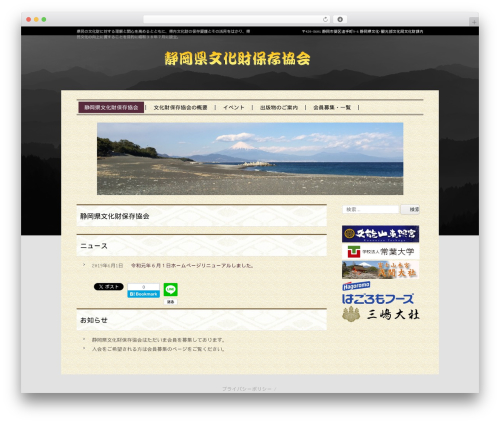The width and height of the screenshot is (500, 423).
Task: Open the 三嶋大社 sidebar banner
Action: pyautogui.click(x=381, y=314)
